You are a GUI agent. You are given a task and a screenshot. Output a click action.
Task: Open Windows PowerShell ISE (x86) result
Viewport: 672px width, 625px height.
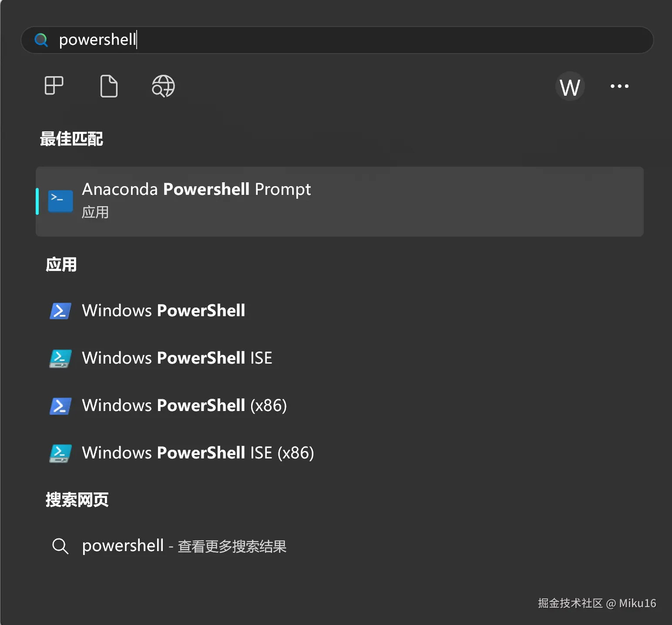point(198,453)
